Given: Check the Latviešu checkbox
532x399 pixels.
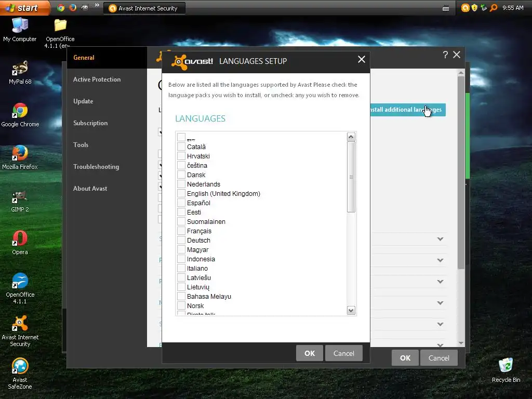Looking at the screenshot, I should (181, 277).
